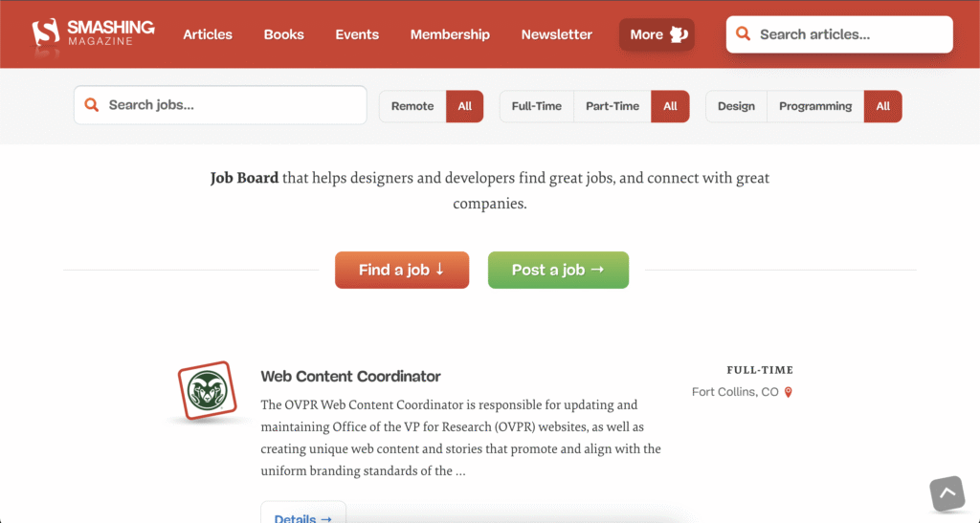The height and width of the screenshot is (523, 980).
Task: Expand the More menu
Action: pyautogui.click(x=657, y=34)
